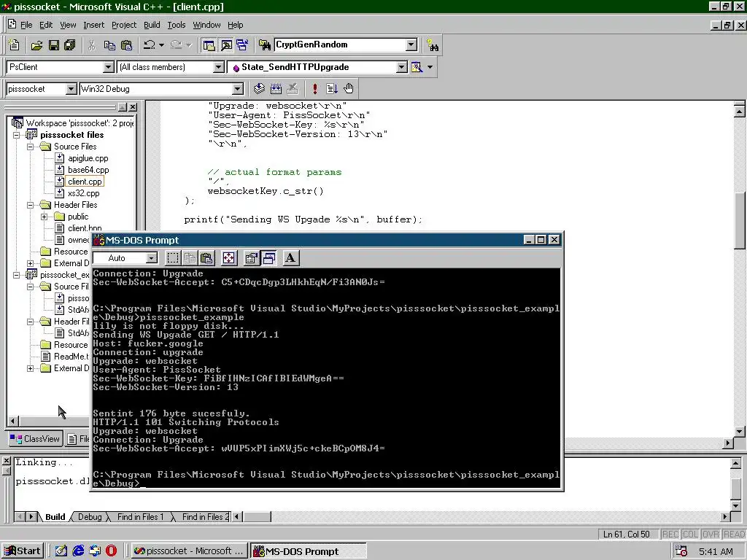This screenshot has width=747, height=560.
Task: Switch to the Find in Files 1 tab
Action: pyautogui.click(x=140, y=517)
